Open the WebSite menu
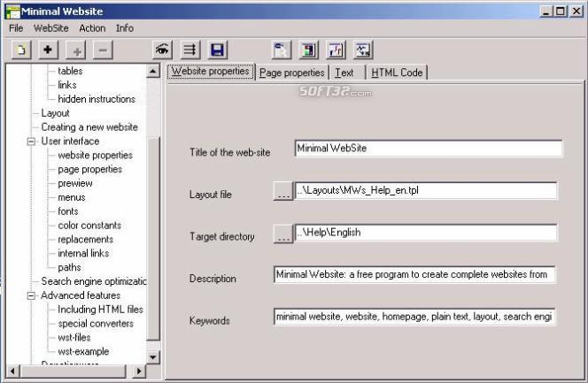588x383 pixels. tap(51, 28)
